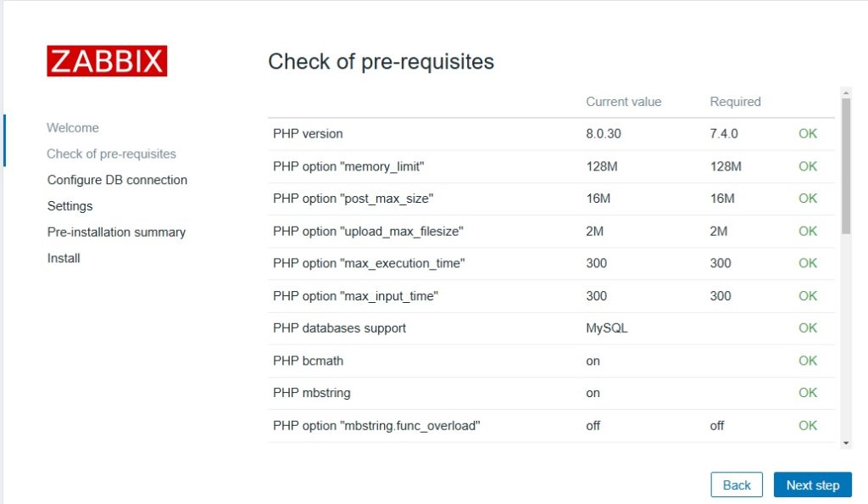Select Pre-installation summary sidebar step
Viewport: 868px width, 504px height.
116,232
